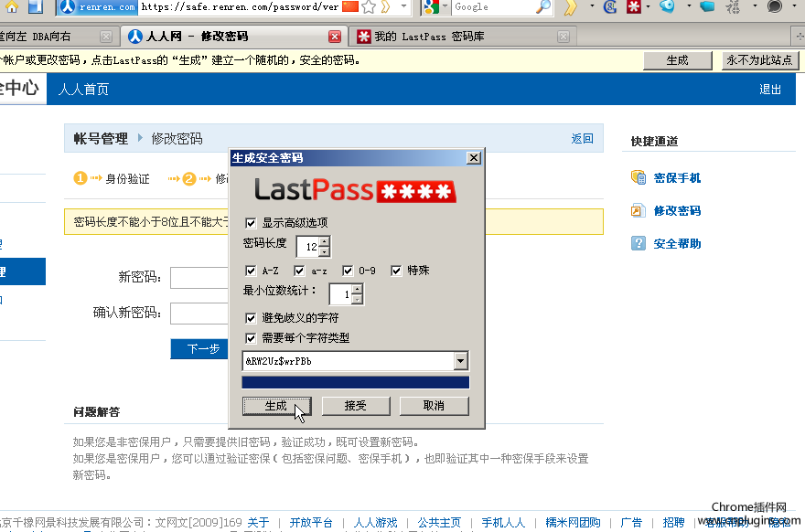The width and height of the screenshot is (805, 532).
Task: Increase 密码长度 with up arrow
Action: (x=324, y=241)
